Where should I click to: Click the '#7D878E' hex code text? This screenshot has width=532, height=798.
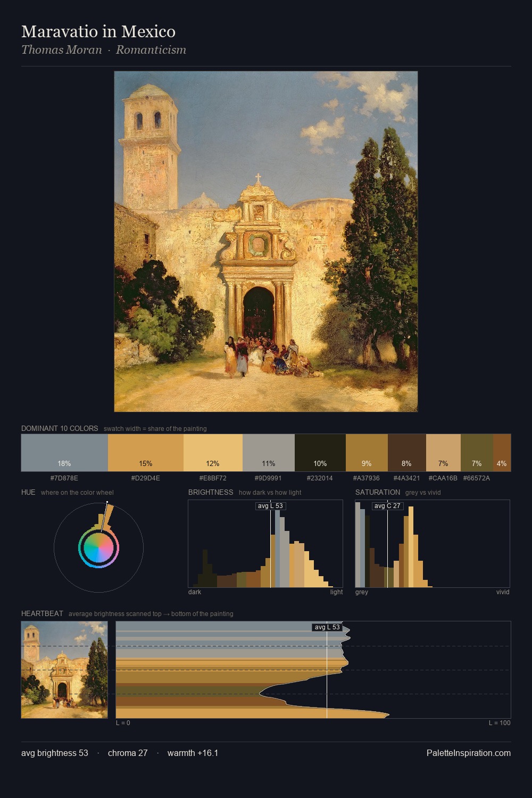click(64, 478)
